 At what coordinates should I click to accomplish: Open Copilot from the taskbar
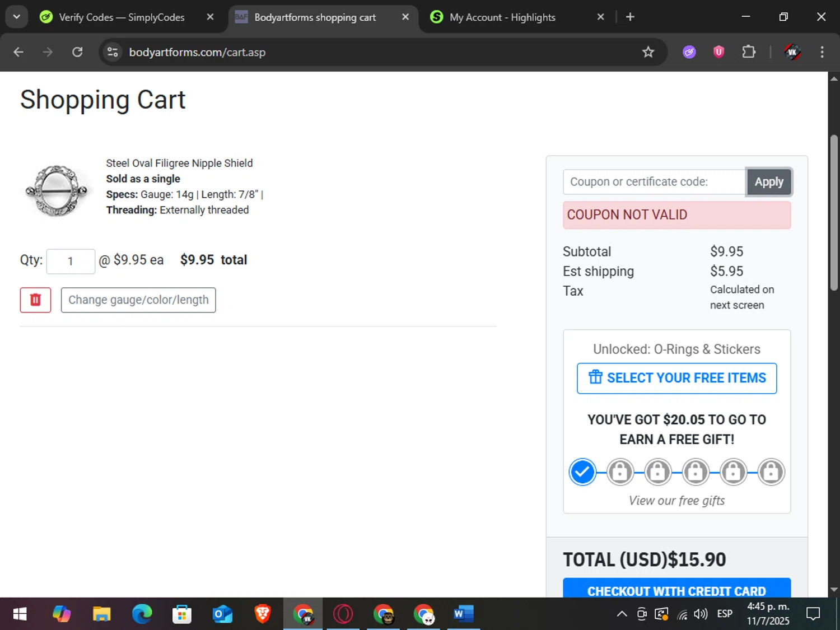click(x=62, y=614)
